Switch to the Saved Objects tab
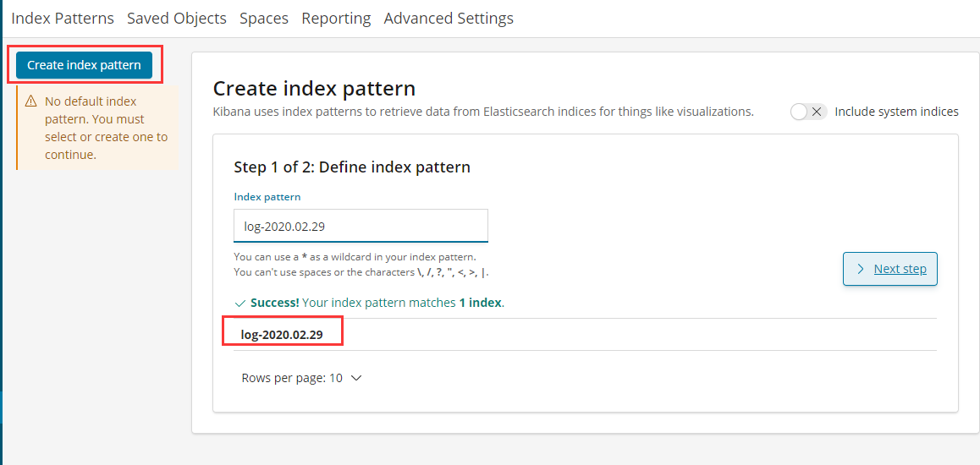The image size is (980, 465). pyautogui.click(x=176, y=18)
